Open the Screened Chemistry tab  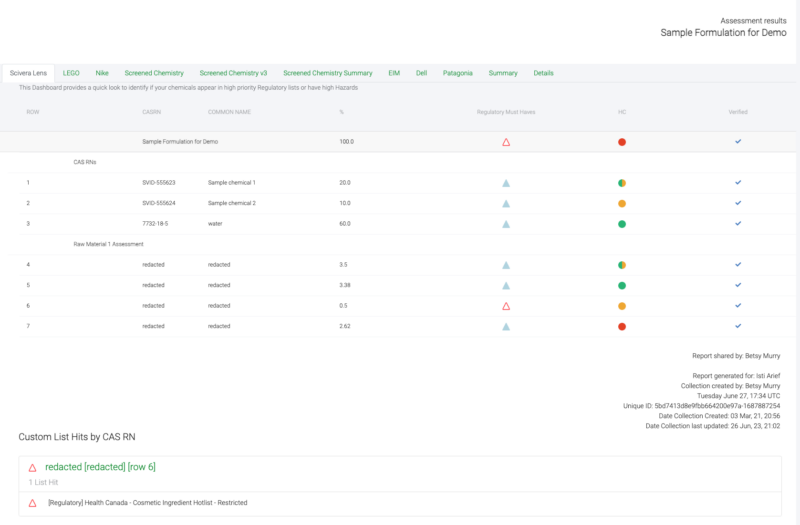(154, 73)
